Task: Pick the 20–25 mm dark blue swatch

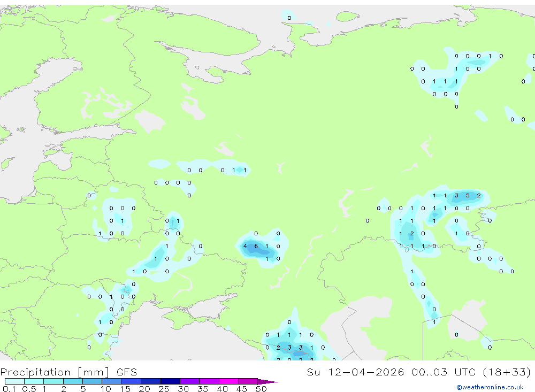Action: tap(151, 381)
